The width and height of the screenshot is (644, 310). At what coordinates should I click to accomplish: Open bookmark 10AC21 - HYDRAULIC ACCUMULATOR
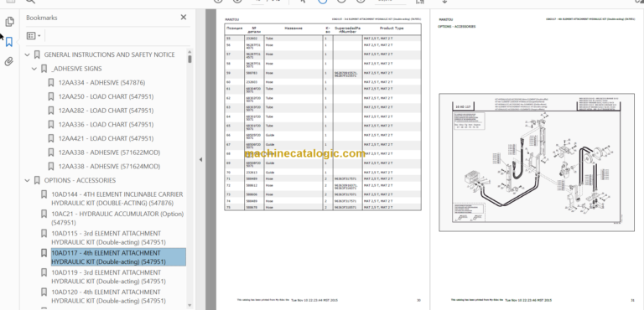tap(117, 218)
